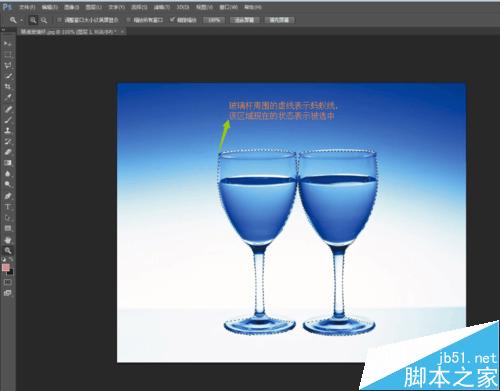The image size is (500, 391).
Task: Select the Path Selection tool
Action: coord(8,218)
